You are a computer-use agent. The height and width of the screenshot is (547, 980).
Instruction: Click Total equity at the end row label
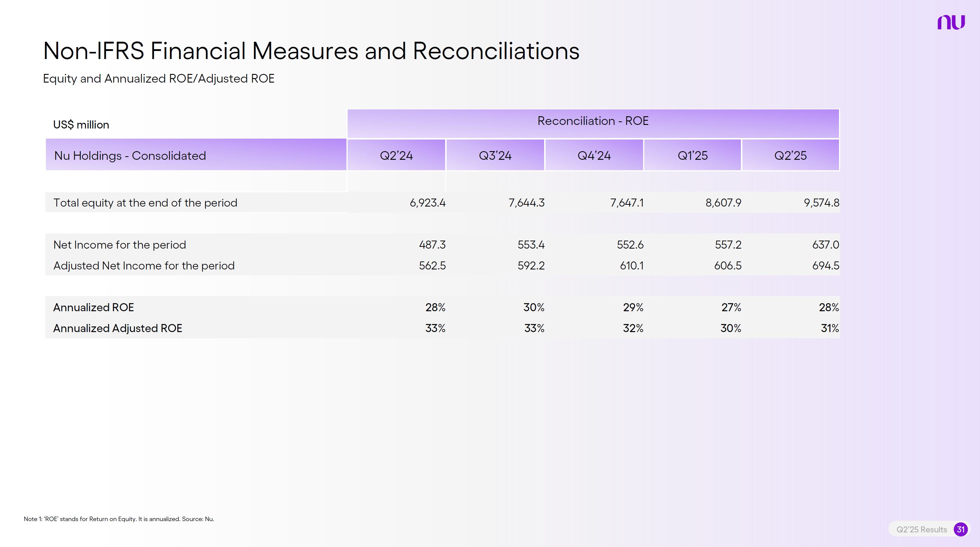point(145,203)
